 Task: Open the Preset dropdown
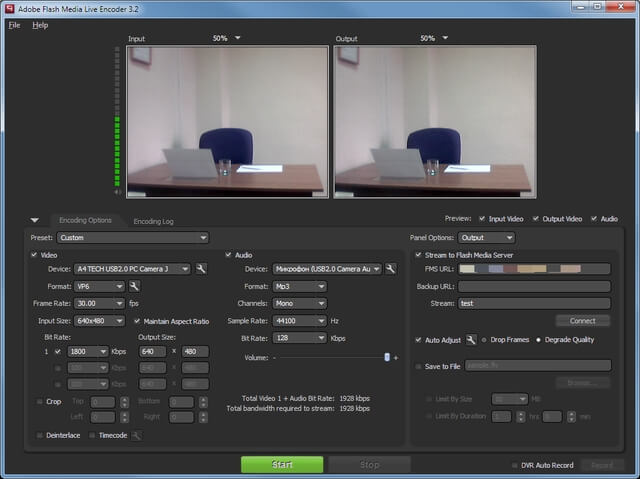(x=133, y=237)
